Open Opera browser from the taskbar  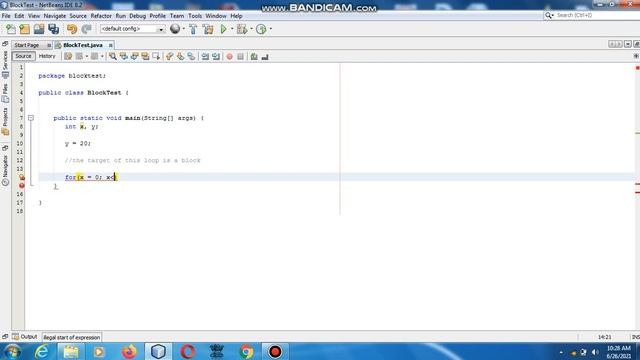click(x=187, y=351)
